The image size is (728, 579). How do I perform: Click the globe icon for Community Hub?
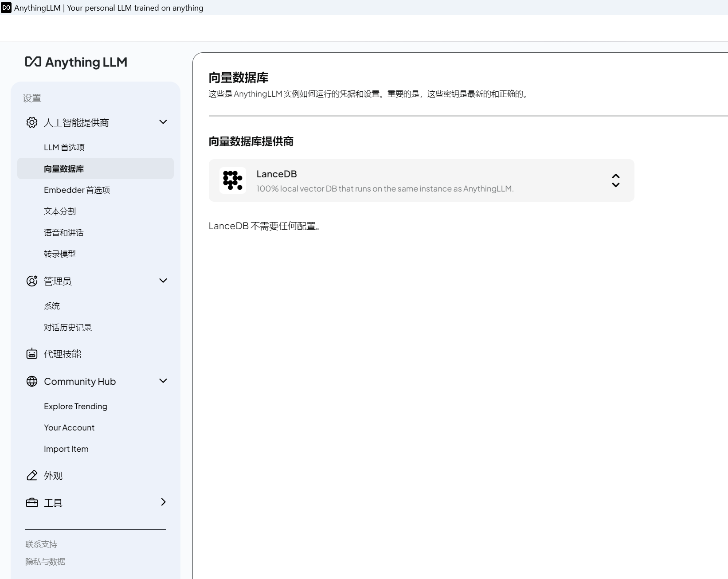click(32, 381)
